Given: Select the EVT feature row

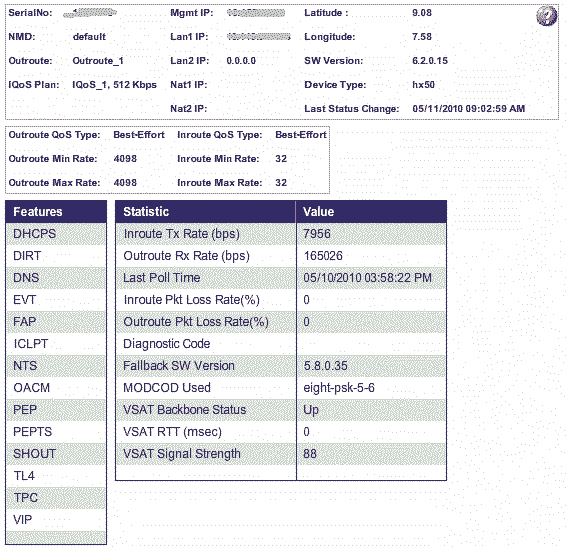Looking at the screenshot, I should [x=56, y=300].
